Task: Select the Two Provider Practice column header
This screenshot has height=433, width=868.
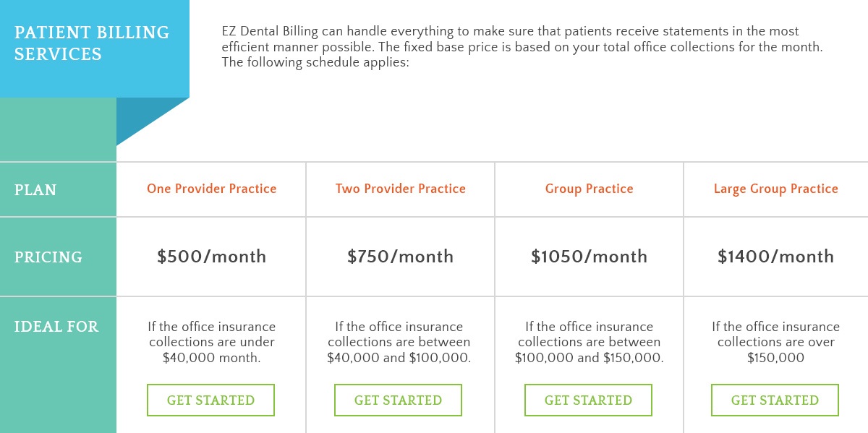Action: tap(400, 189)
